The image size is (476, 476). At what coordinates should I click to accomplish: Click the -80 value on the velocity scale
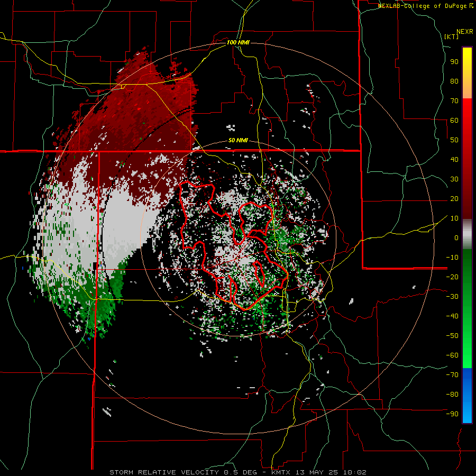click(x=452, y=395)
